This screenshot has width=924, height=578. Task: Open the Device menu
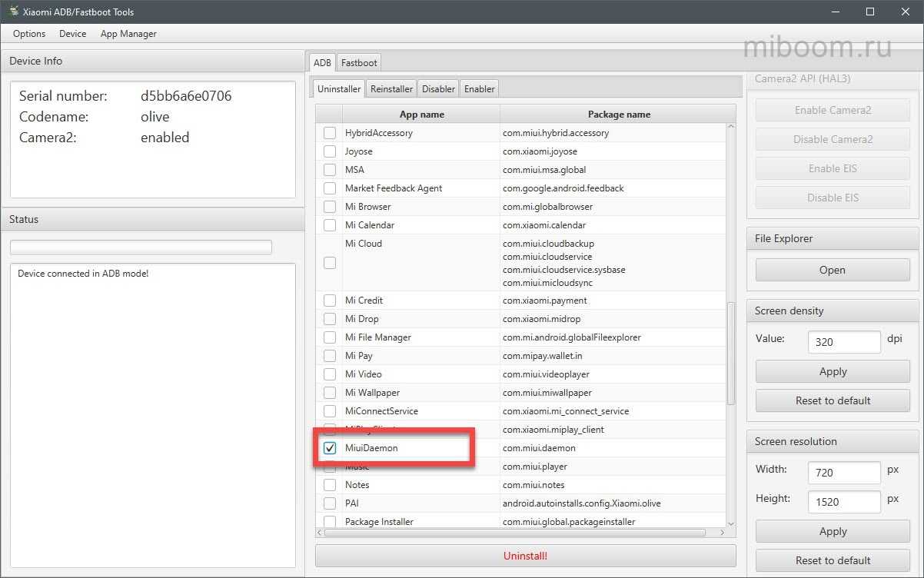click(73, 34)
